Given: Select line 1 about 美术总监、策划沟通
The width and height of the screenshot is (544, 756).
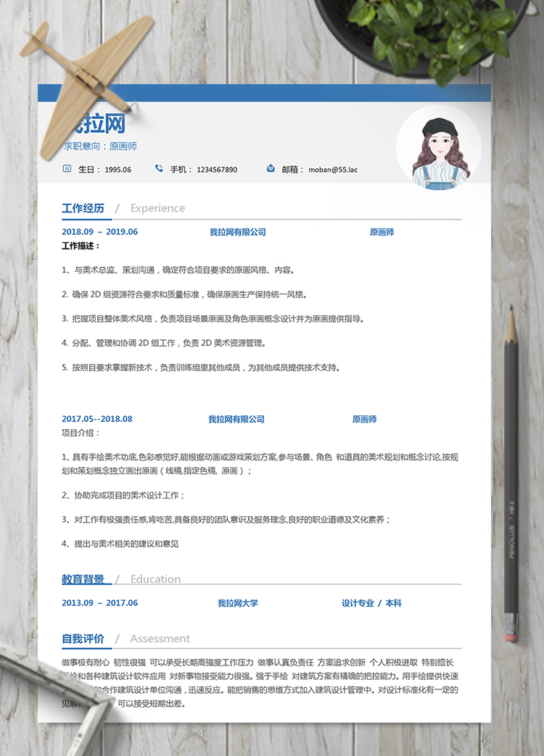Looking at the screenshot, I should [178, 270].
